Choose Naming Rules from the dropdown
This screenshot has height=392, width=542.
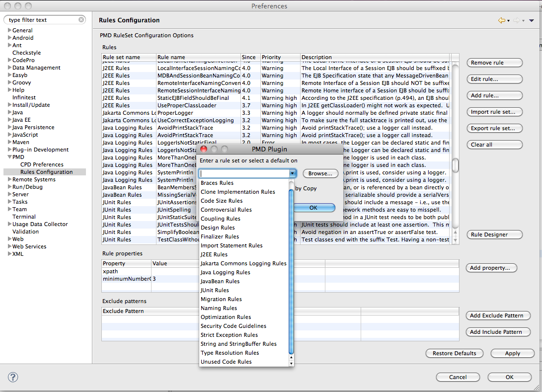click(x=244, y=308)
